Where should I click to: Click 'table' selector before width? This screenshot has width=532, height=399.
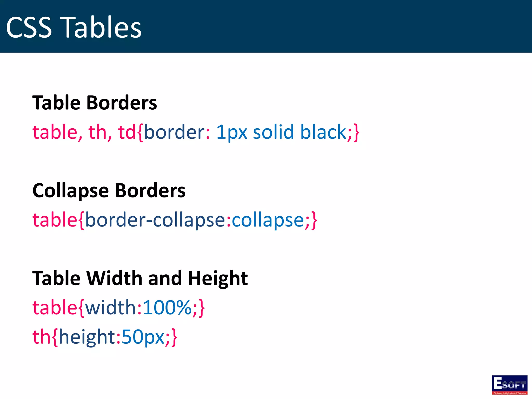[55, 308]
